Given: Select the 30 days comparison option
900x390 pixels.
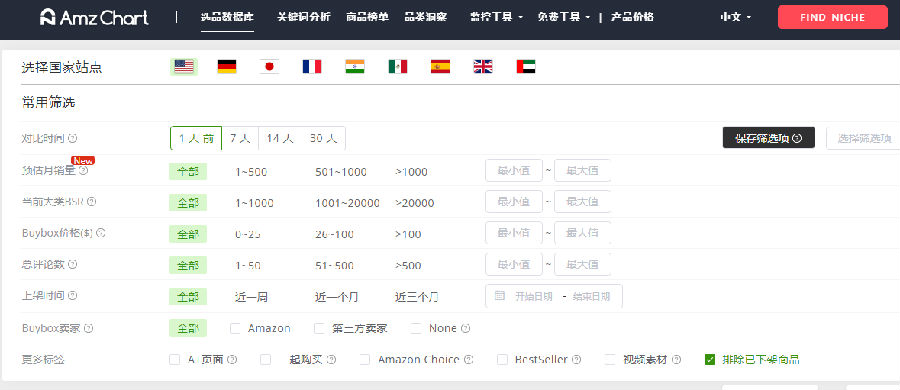Looking at the screenshot, I should 323,138.
